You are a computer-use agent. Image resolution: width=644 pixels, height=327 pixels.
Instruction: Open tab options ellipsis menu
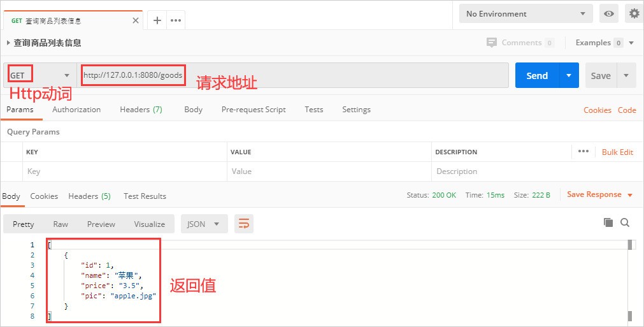pyautogui.click(x=176, y=20)
